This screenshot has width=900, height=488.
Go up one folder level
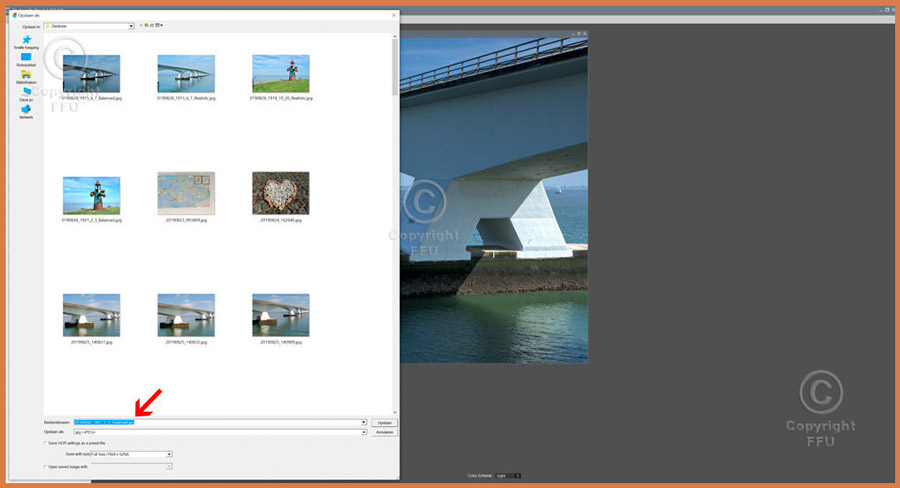click(x=146, y=25)
